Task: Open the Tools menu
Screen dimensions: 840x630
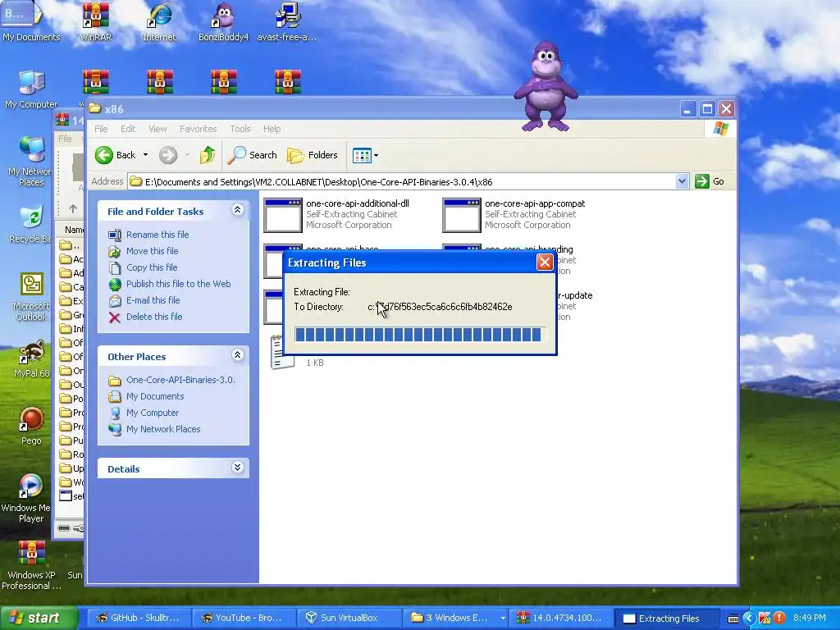Action: (240, 129)
